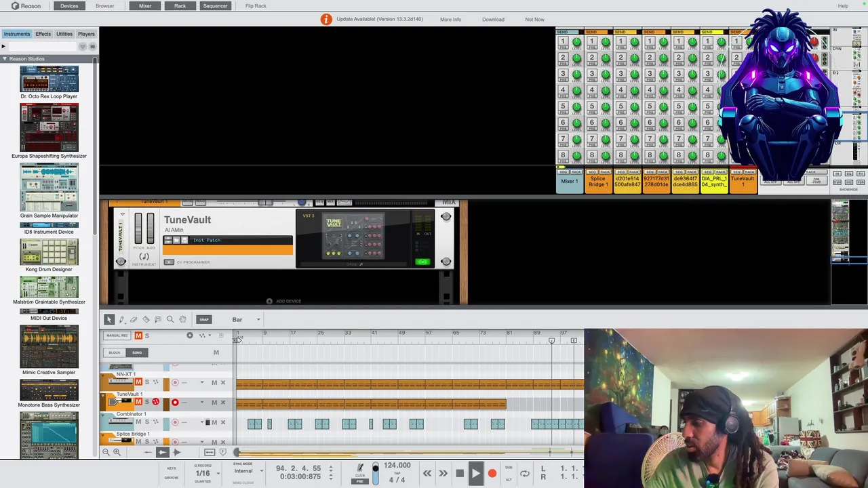Viewport: 868px width, 488px height.
Task: Click the TuneVault VST plugin thumbnail
Action: click(x=353, y=237)
